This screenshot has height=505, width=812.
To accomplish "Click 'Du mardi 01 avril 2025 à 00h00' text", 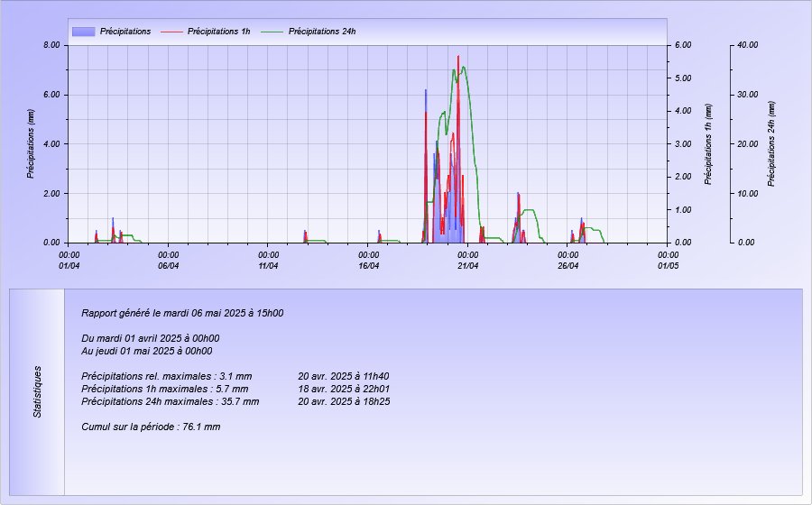I will [x=150, y=338].
